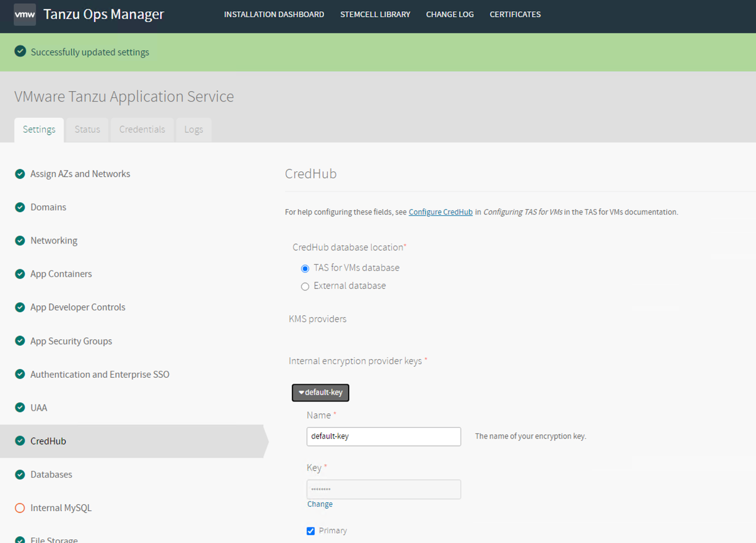Open Stemcell Library page
This screenshot has width=756, height=543.
click(375, 15)
